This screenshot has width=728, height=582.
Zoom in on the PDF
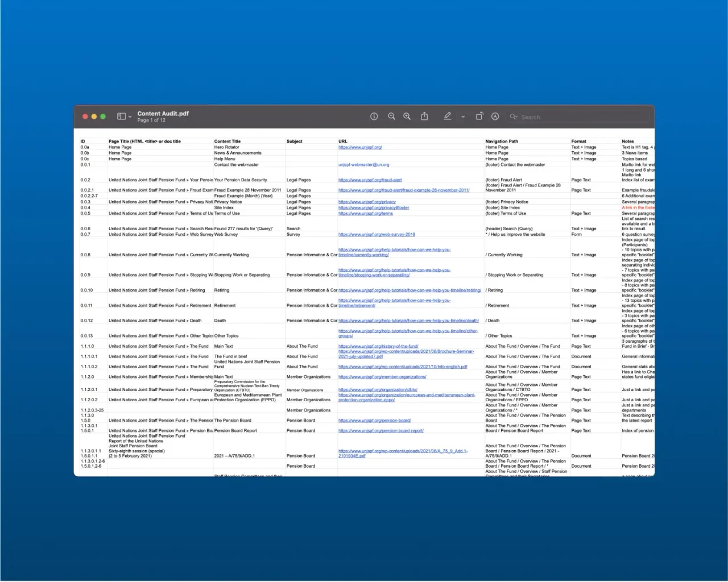tap(407, 117)
